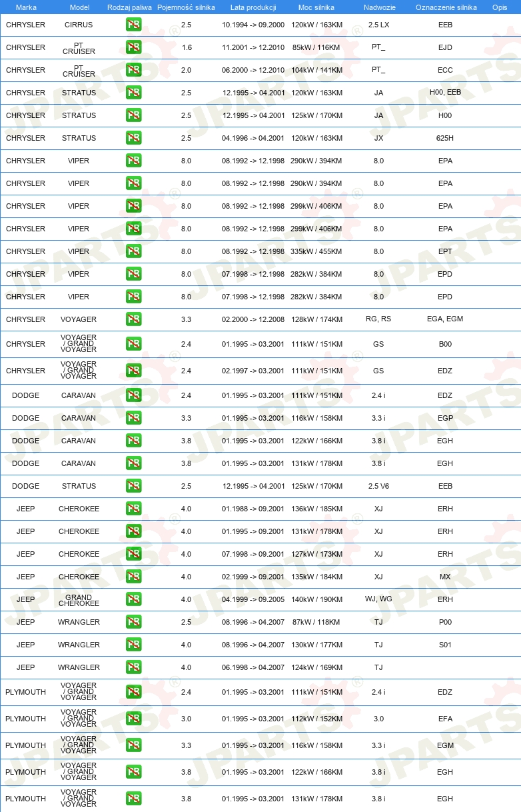521x812 pixels.
Task: Click the 140kW / 190KM power value
Action: pos(316,600)
